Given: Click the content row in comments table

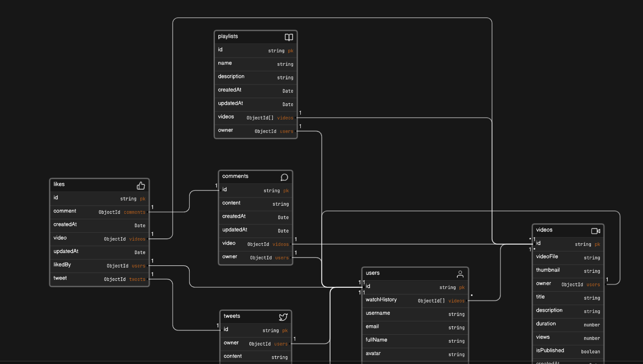Looking at the screenshot, I should [x=255, y=204].
